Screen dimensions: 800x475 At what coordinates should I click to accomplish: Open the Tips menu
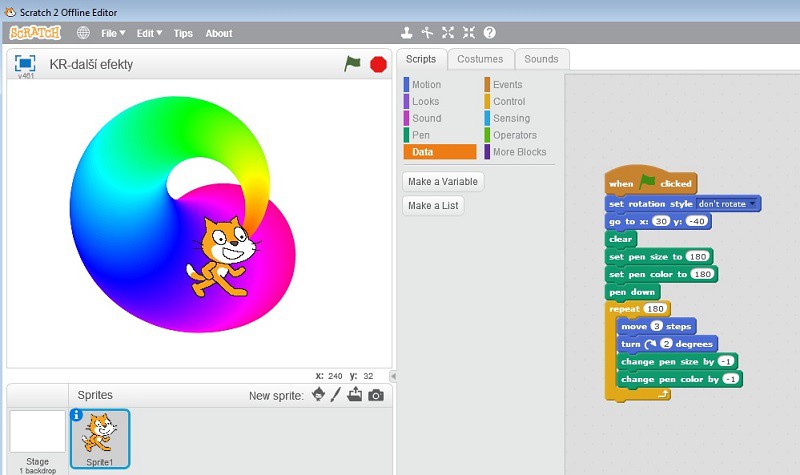183,33
